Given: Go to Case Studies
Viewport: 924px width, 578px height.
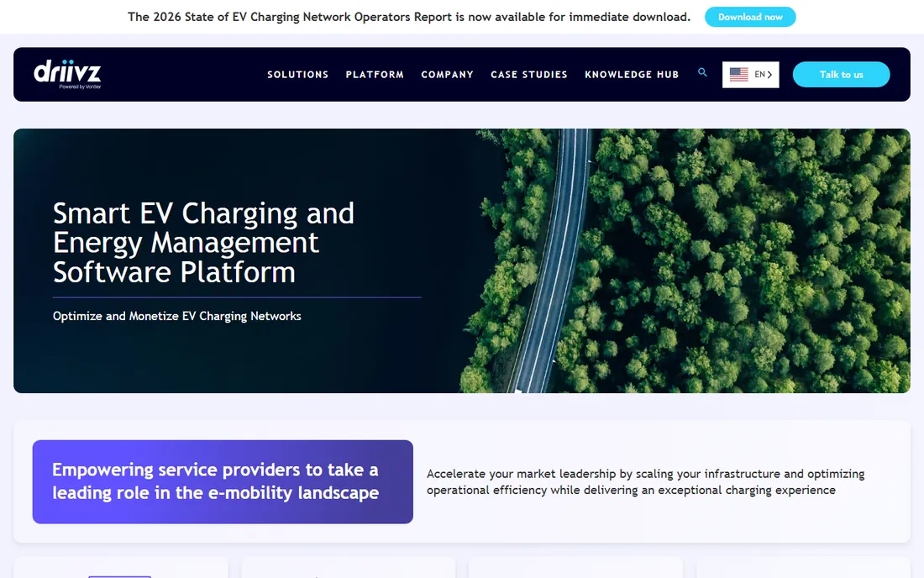Looking at the screenshot, I should coord(529,75).
